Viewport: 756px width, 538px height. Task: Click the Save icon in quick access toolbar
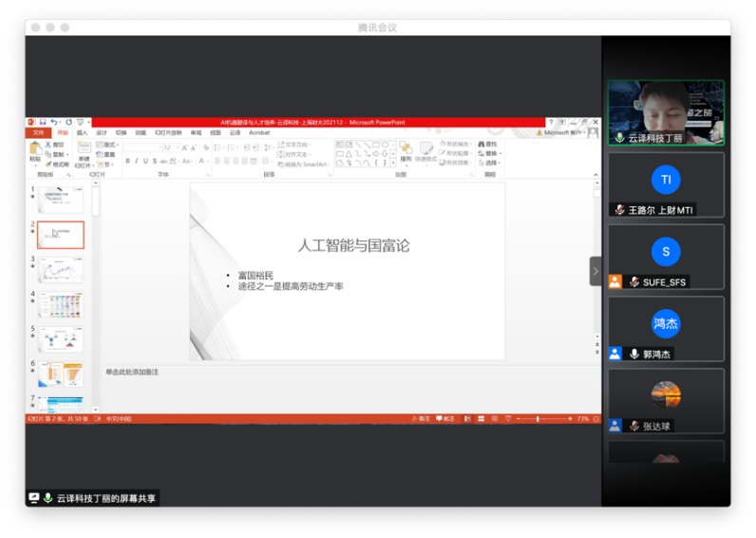(43, 123)
